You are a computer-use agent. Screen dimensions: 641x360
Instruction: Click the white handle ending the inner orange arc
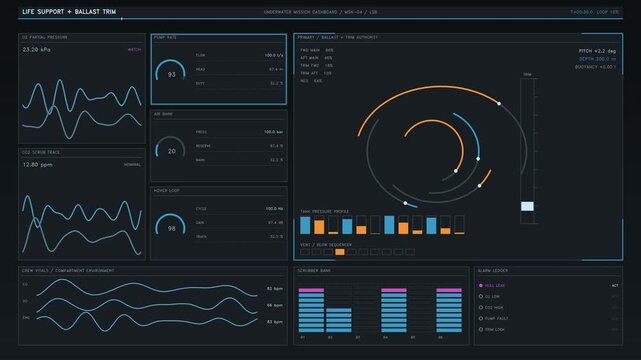(x=456, y=171)
